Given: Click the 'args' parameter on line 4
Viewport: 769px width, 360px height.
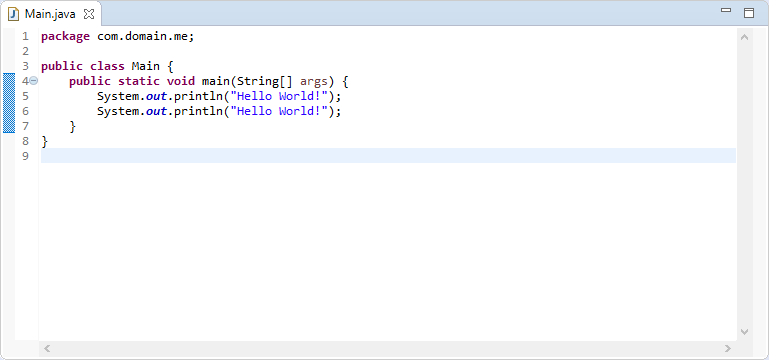Looking at the screenshot, I should coord(314,81).
